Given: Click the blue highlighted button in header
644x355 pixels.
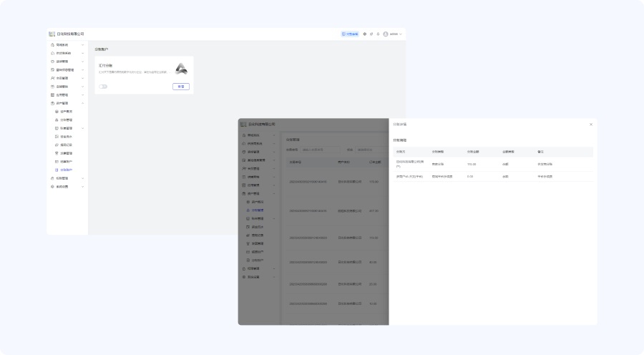Looking at the screenshot, I should (x=349, y=34).
